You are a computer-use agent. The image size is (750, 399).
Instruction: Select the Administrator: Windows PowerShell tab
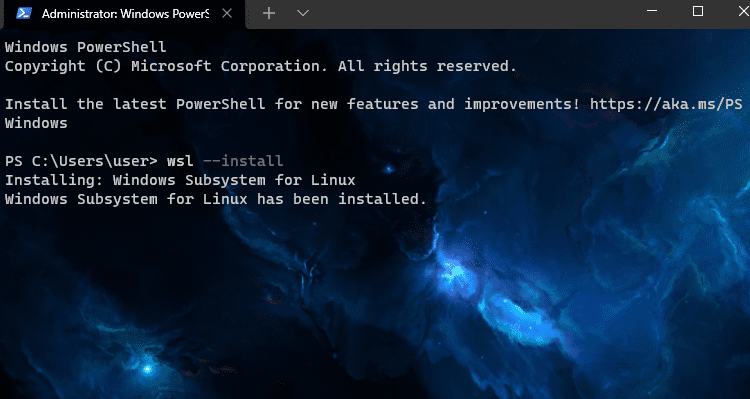(125, 13)
